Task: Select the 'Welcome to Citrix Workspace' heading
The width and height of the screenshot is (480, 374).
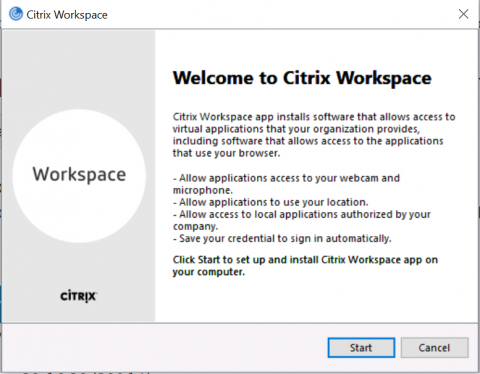Action: tap(302, 78)
